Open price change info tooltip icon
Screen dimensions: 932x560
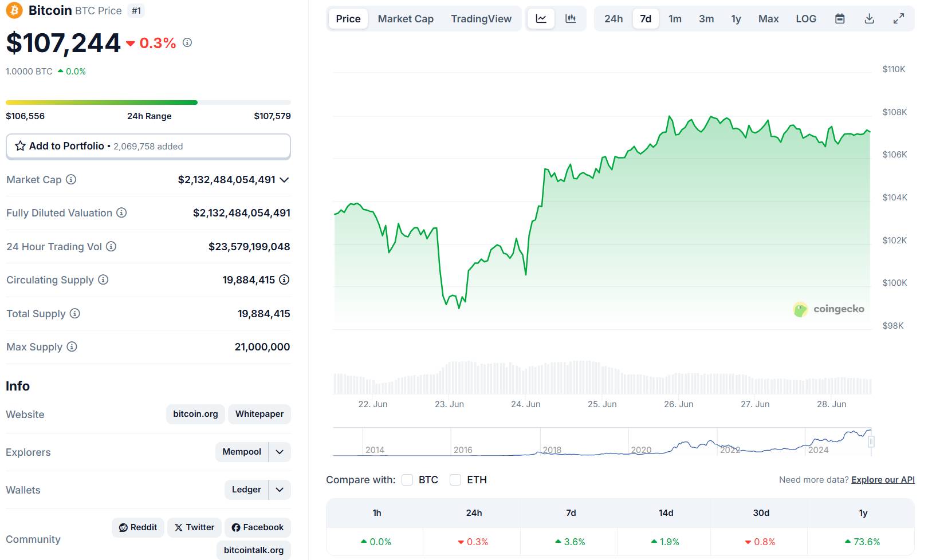(187, 42)
